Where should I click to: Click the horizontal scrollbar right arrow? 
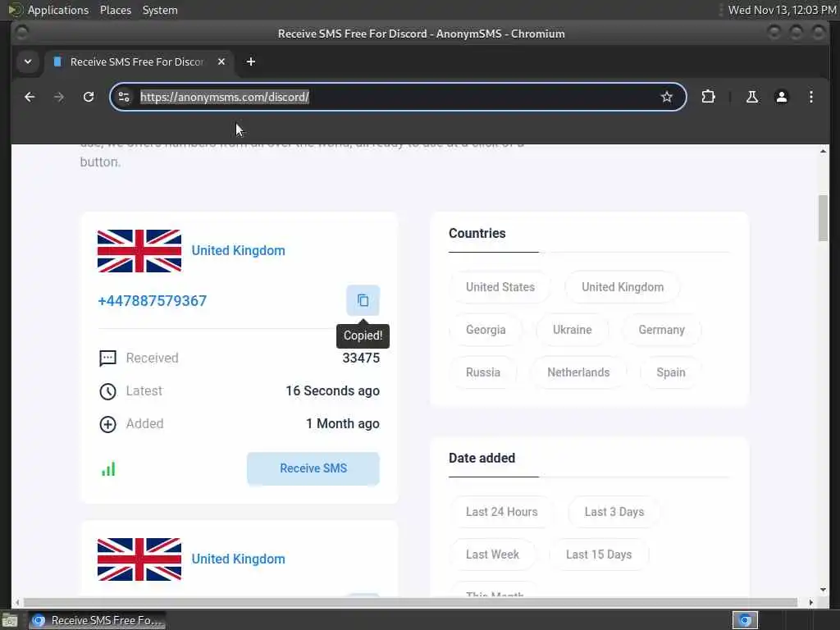pyautogui.click(x=810, y=602)
